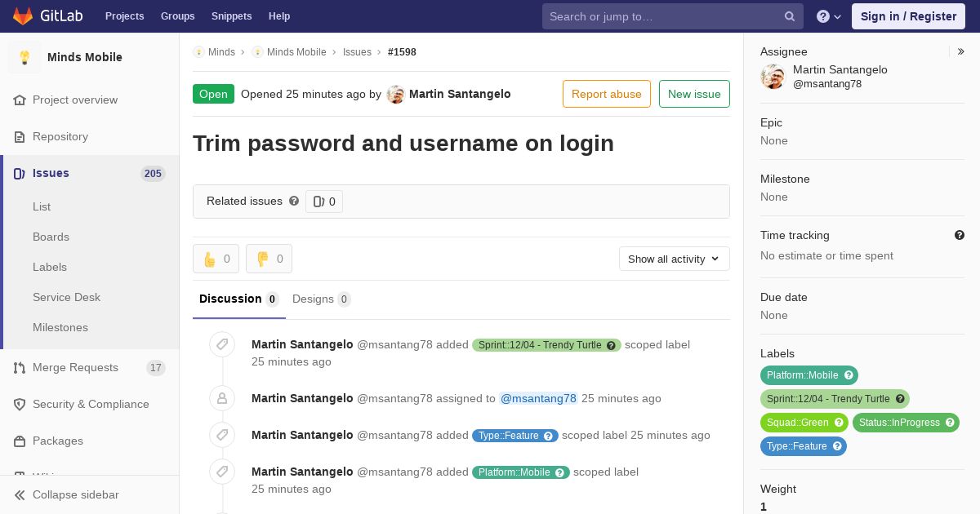This screenshot has width=980, height=514.
Task: Open the Help menu item
Action: click(279, 16)
